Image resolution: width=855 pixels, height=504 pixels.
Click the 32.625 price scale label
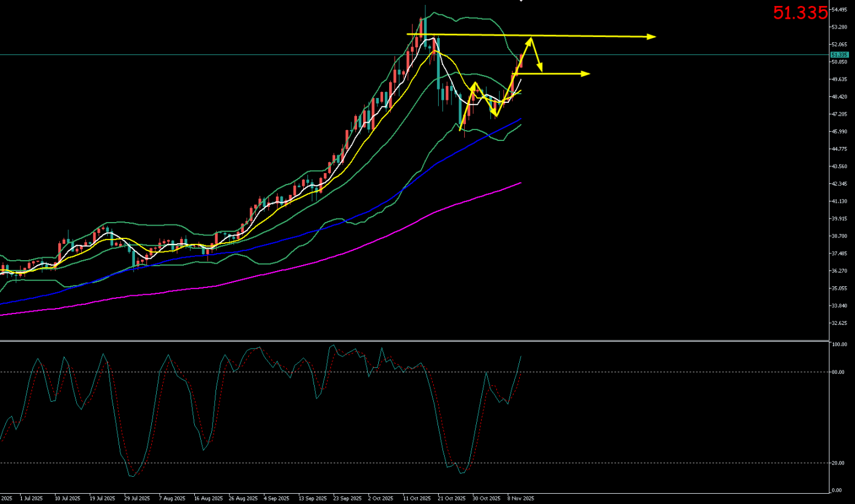(839, 323)
